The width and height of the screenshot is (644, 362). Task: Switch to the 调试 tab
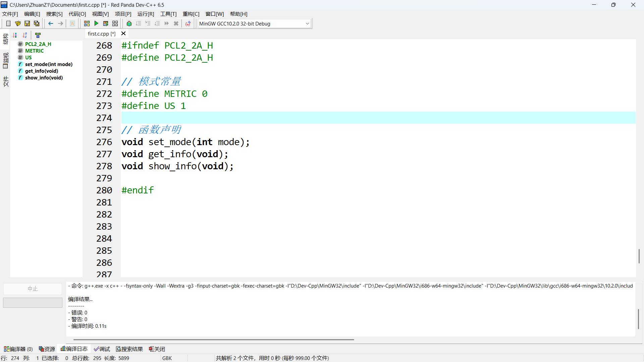(102, 349)
